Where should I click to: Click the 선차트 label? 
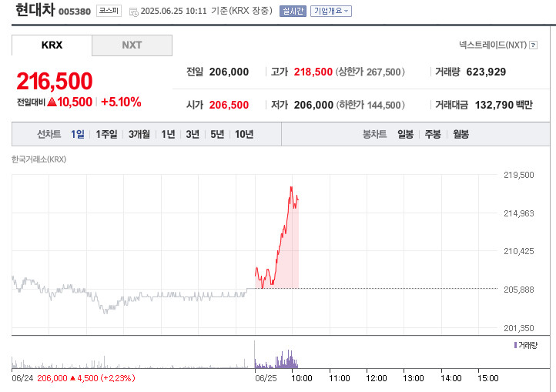[x=49, y=134]
